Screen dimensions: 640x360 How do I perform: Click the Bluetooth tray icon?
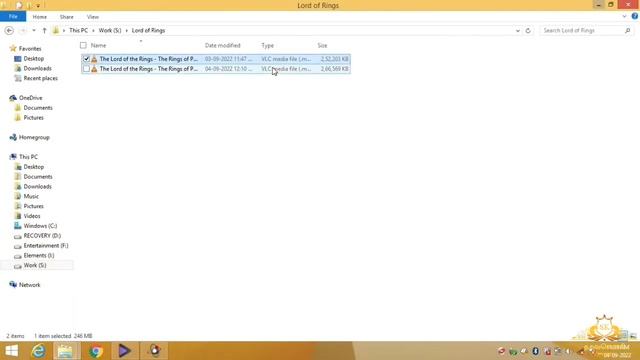(x=536, y=351)
